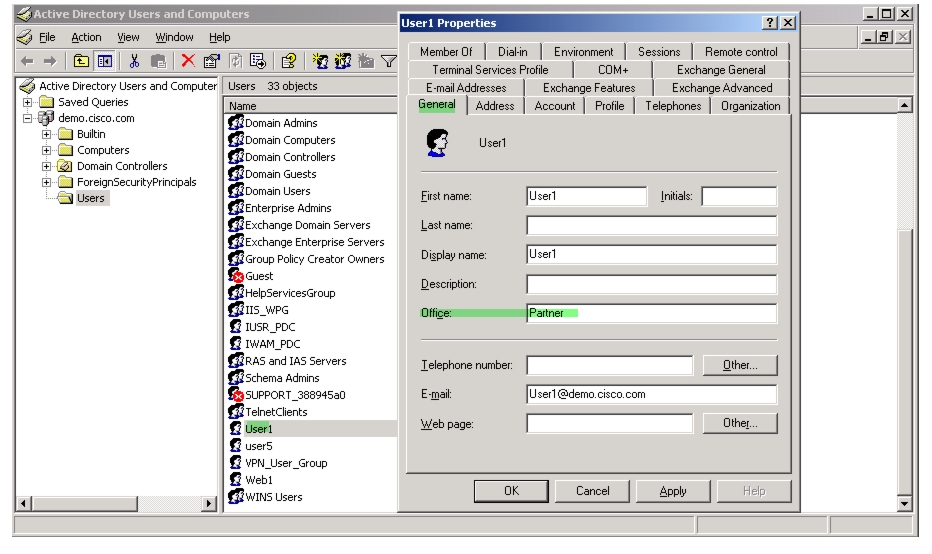Click the red X Delete icon
The image size is (932, 554).
coord(188,61)
